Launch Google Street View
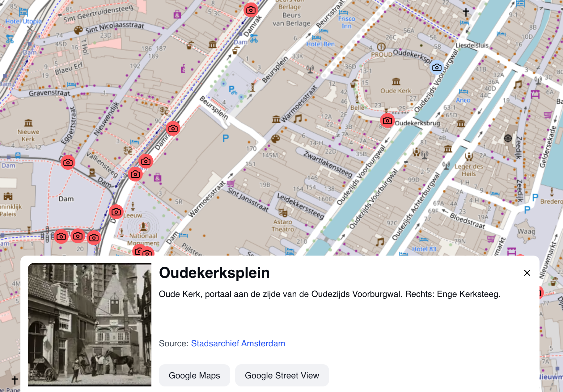The image size is (563, 392). pos(282,375)
